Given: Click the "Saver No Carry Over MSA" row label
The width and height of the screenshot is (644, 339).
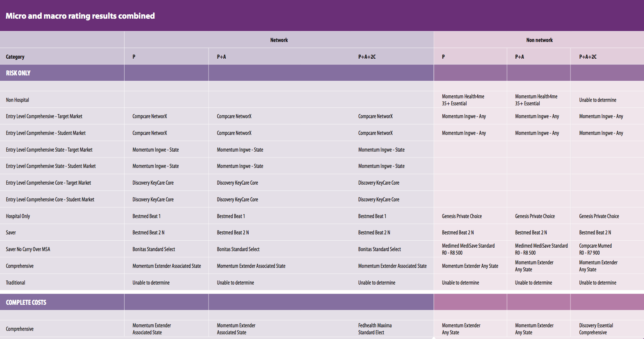Looking at the screenshot, I should 28,249.
